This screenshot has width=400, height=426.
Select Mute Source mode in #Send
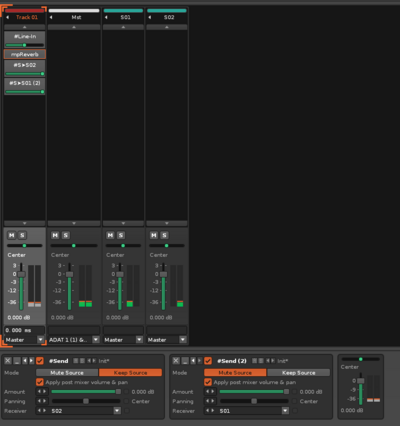(67, 373)
